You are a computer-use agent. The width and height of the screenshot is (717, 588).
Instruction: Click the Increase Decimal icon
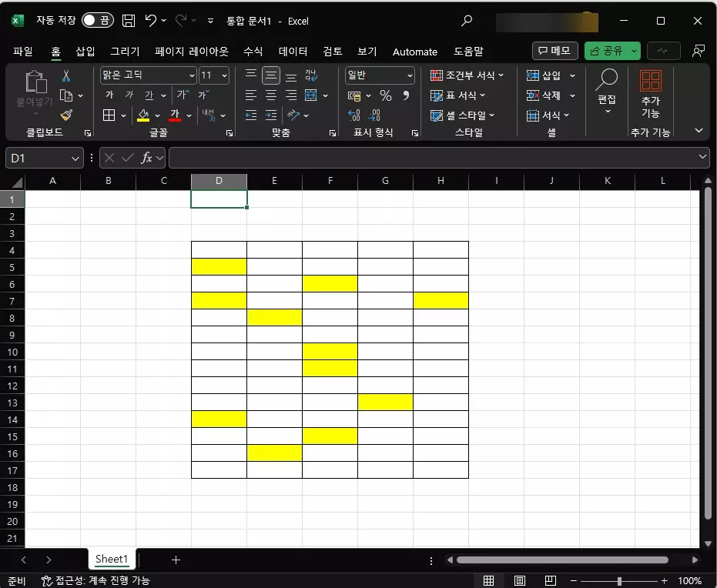click(354, 115)
